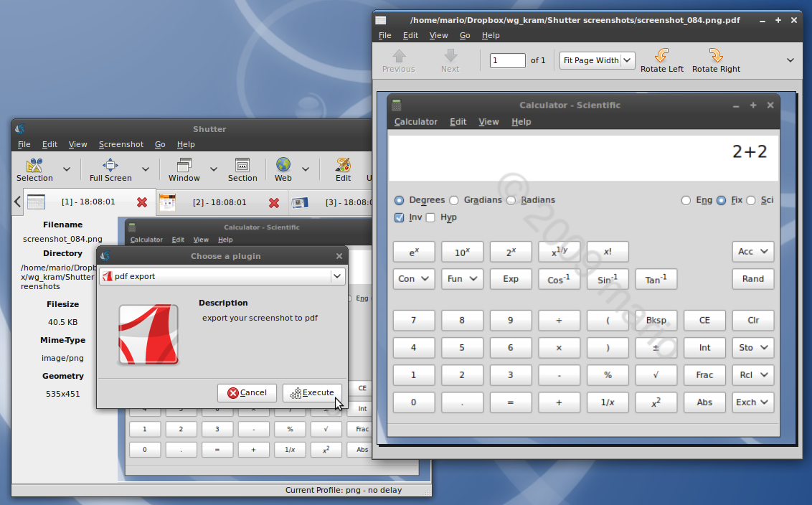Expand the PDF viewer toolbar overflow chevron
The height and width of the screenshot is (505, 812).
coord(790,60)
